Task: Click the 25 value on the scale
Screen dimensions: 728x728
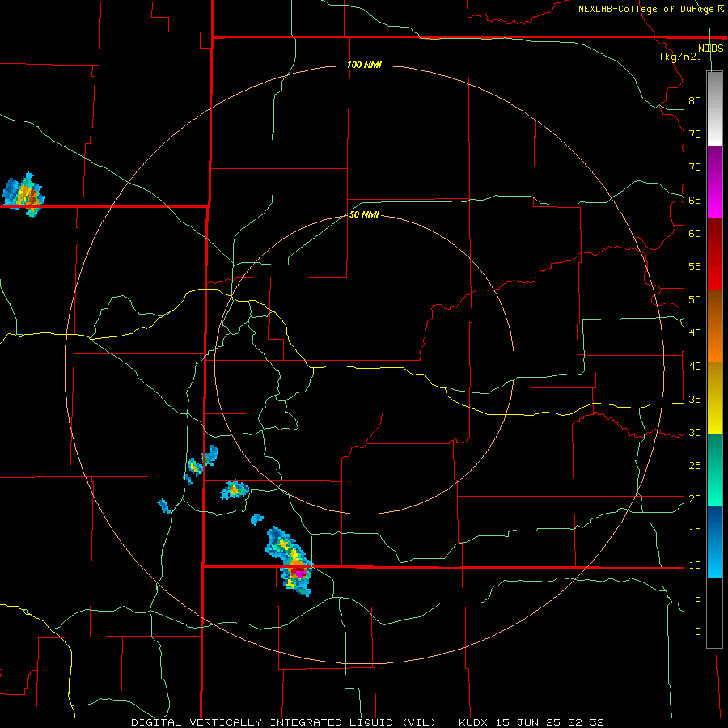Action: (x=695, y=466)
